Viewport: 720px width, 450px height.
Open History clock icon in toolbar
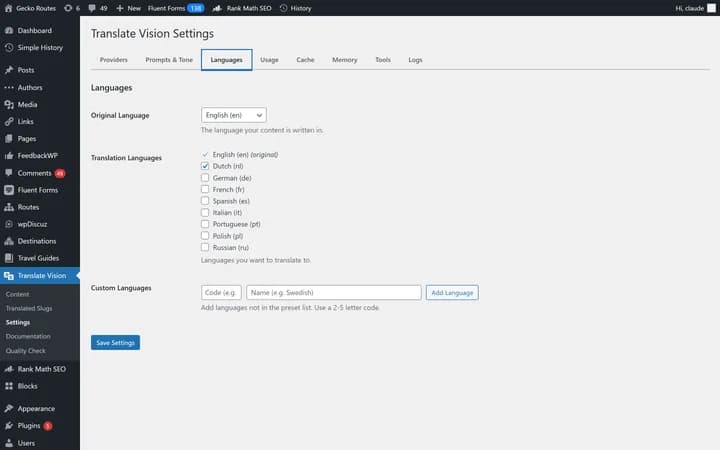pyautogui.click(x=283, y=8)
